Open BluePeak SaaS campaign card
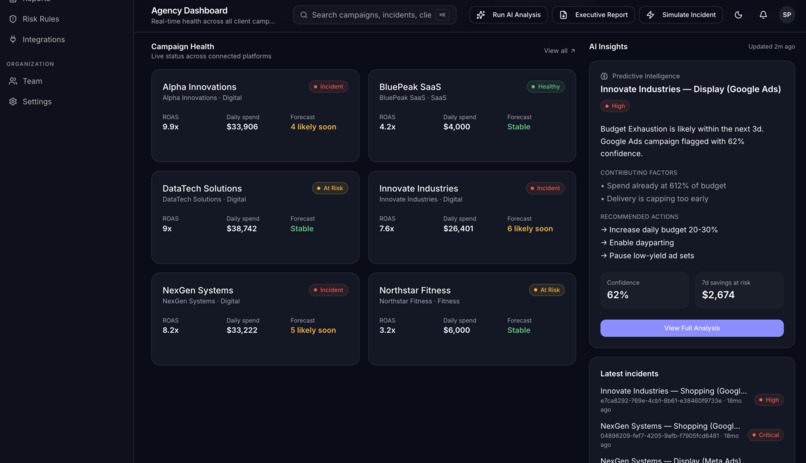This screenshot has width=806, height=463. coord(472,116)
